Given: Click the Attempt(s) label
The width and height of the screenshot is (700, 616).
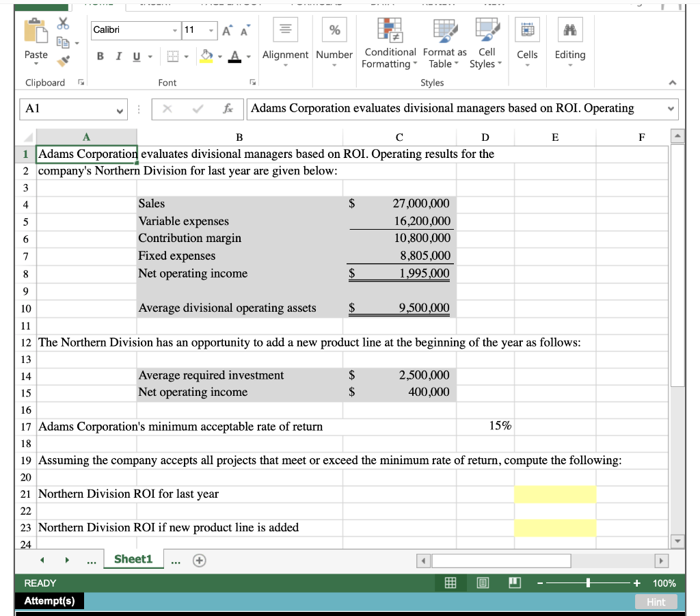Looking at the screenshot, I should [49, 601].
